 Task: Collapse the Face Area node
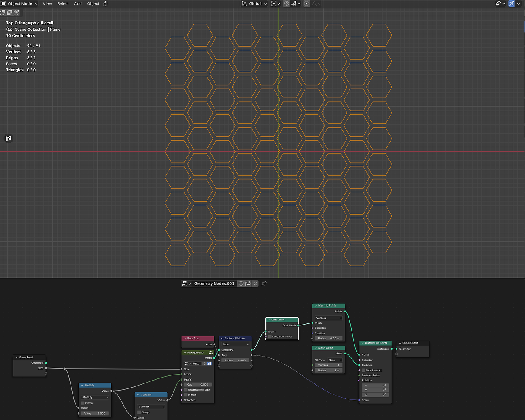coord(185,338)
